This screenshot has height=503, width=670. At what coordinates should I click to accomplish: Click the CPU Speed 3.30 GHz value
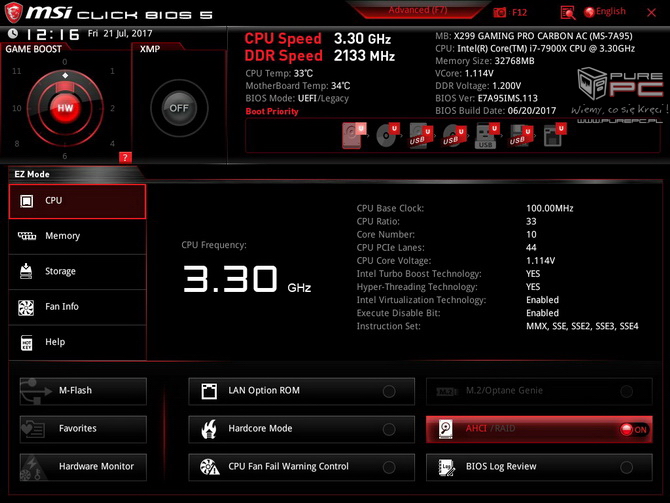pyautogui.click(x=362, y=39)
